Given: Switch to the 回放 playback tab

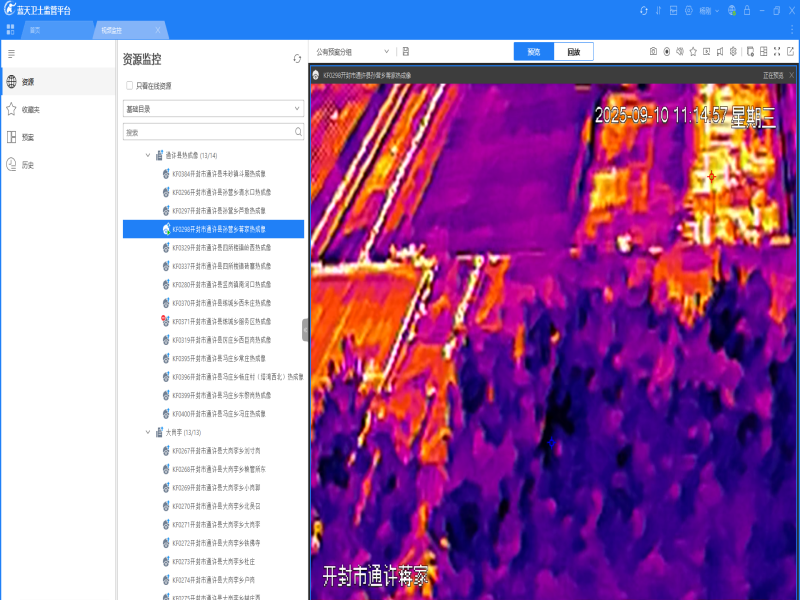Looking at the screenshot, I should tap(573, 51).
